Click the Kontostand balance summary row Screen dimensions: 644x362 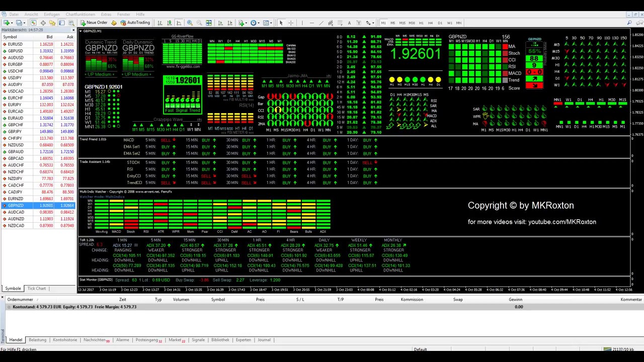pyautogui.click(x=322, y=307)
